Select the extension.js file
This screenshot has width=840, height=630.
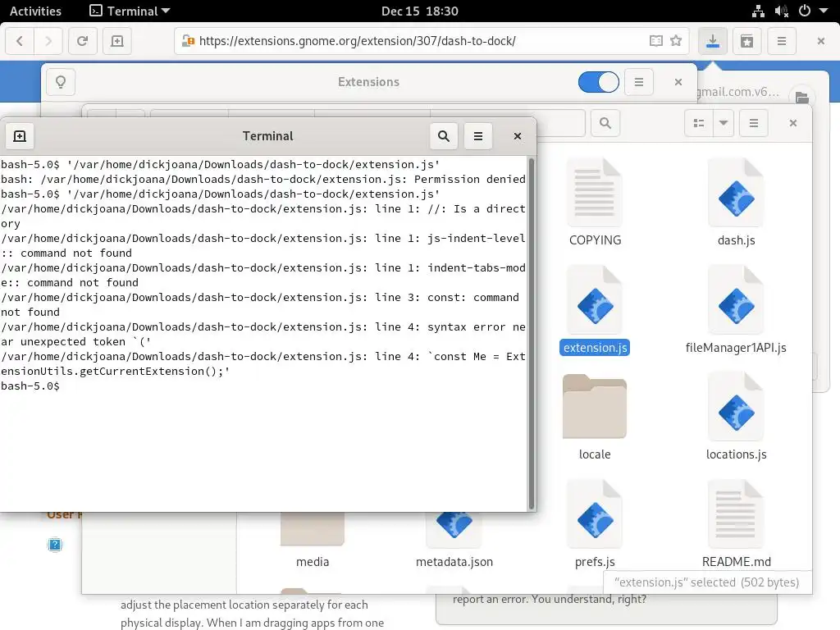(x=595, y=309)
